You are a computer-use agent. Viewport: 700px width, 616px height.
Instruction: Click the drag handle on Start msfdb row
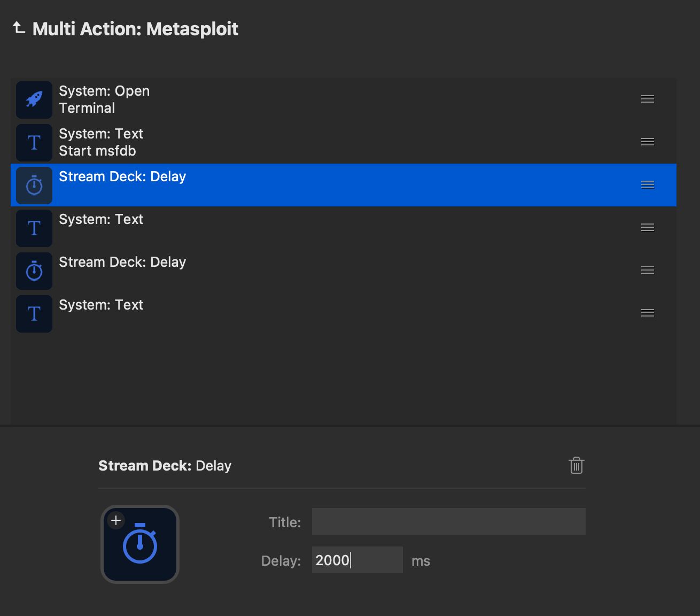[x=647, y=142]
